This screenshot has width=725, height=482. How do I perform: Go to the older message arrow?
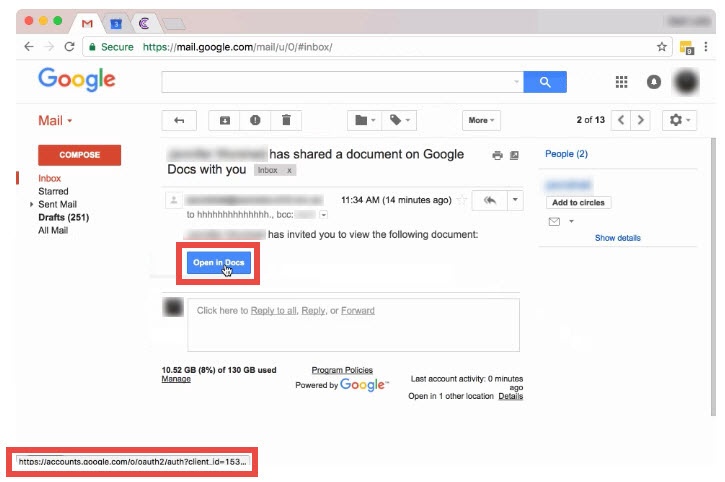click(640, 120)
